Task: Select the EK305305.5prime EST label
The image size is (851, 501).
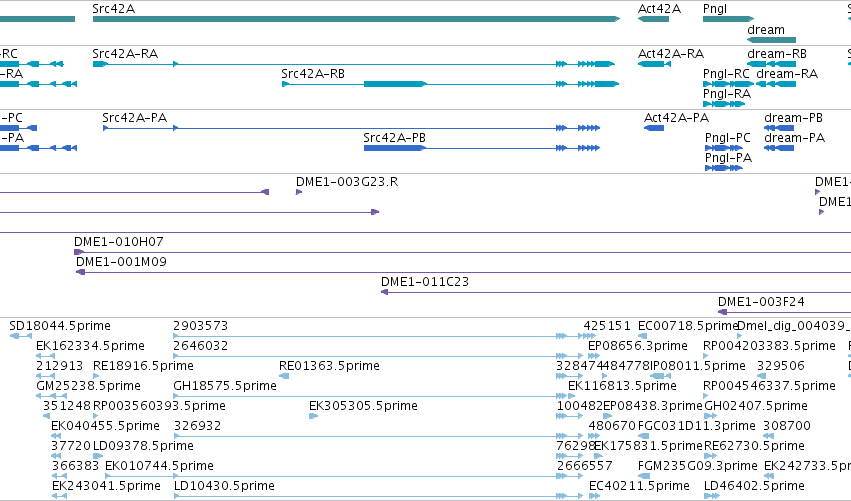Action: pos(363,406)
